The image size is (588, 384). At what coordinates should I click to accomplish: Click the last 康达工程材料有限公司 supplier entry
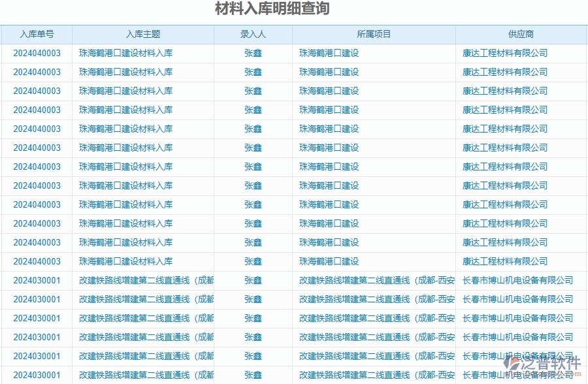click(505, 261)
